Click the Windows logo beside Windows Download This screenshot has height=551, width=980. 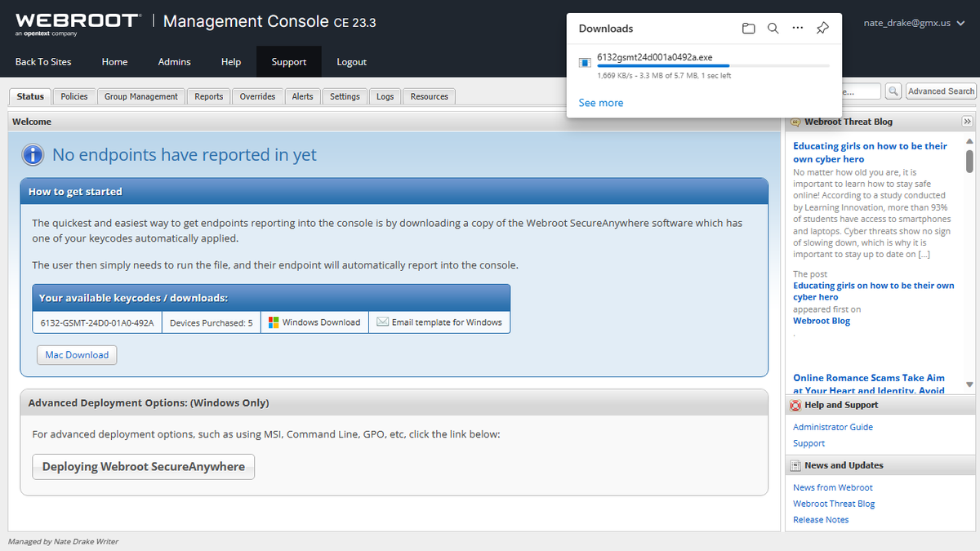point(274,322)
